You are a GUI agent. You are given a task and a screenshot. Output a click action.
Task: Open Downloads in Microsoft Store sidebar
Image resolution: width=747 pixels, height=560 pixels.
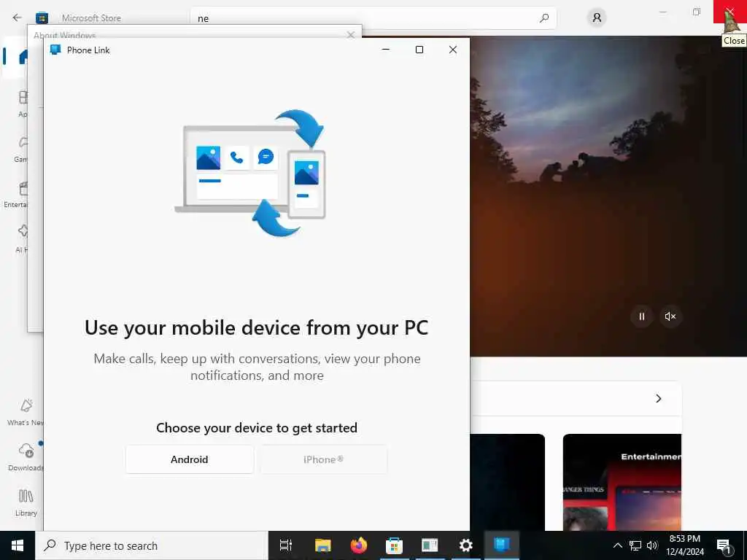click(24, 457)
